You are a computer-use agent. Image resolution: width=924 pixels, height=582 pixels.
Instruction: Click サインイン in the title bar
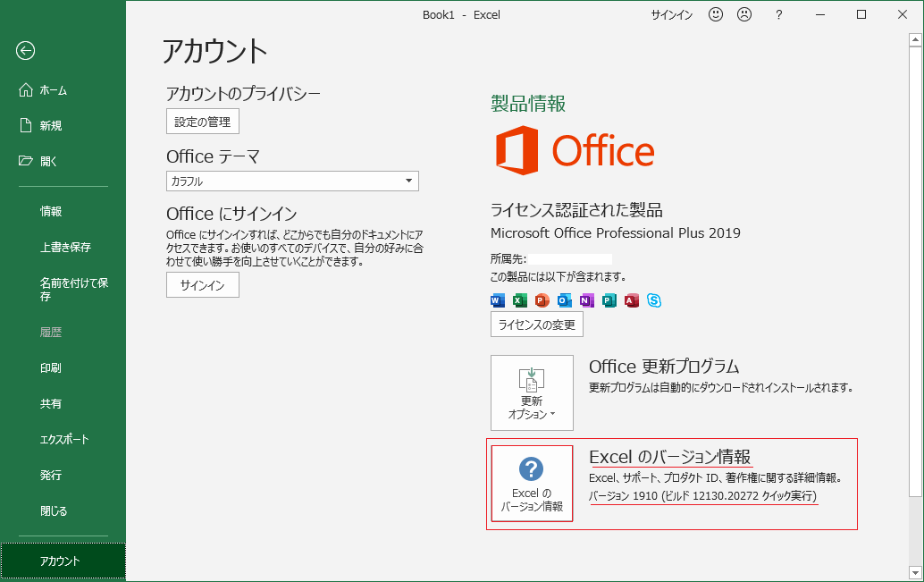click(672, 14)
